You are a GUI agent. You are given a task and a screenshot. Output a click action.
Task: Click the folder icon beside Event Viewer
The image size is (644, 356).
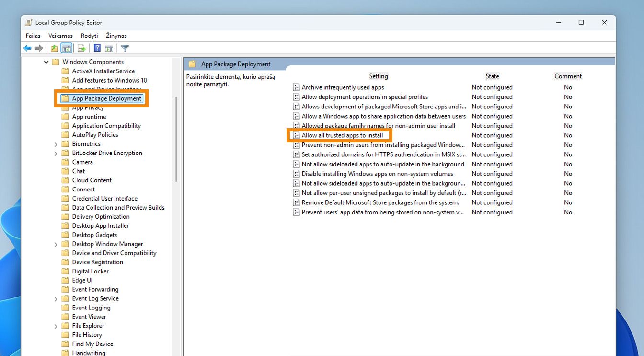(66, 317)
